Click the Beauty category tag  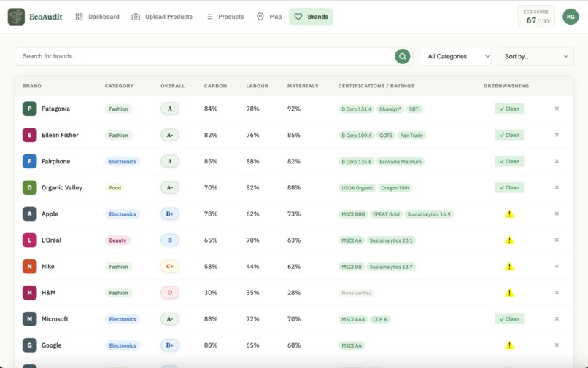117,240
